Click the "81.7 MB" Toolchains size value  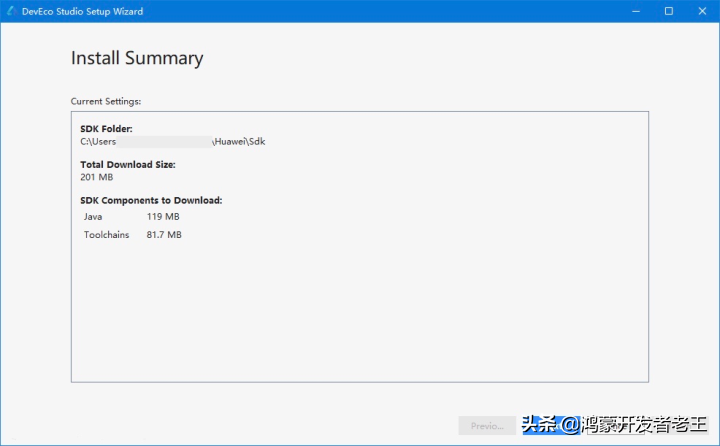point(164,235)
